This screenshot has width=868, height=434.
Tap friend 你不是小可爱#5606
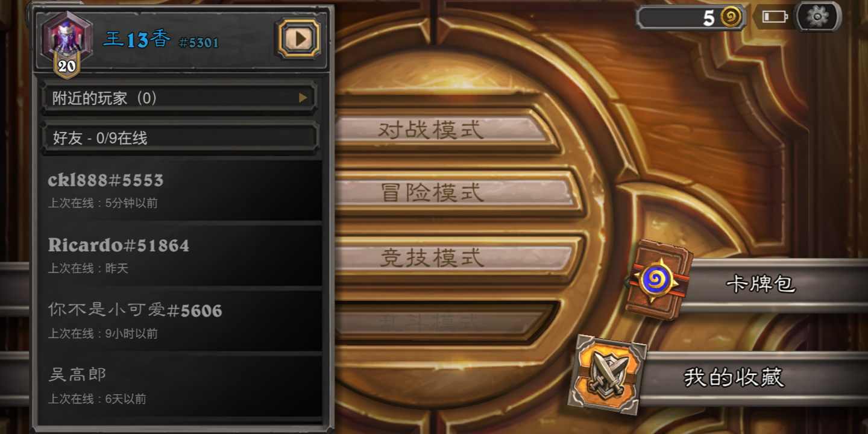[x=179, y=321]
